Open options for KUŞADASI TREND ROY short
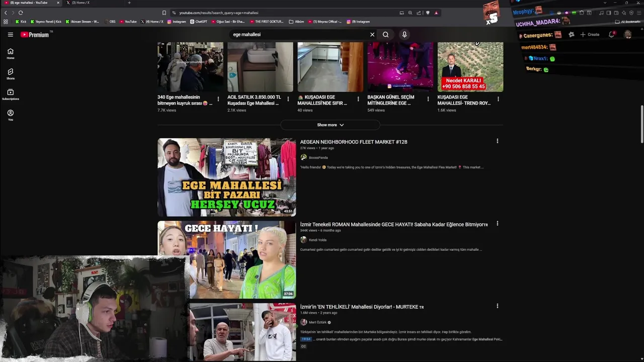 point(498,99)
